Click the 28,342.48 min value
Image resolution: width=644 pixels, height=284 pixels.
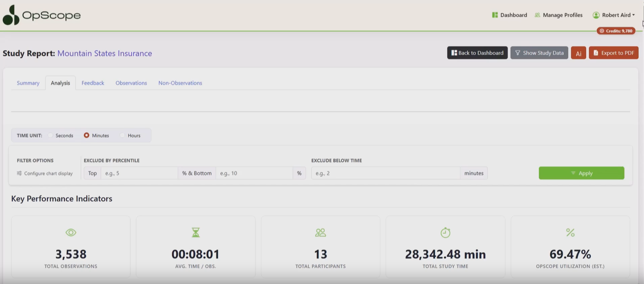(445, 254)
